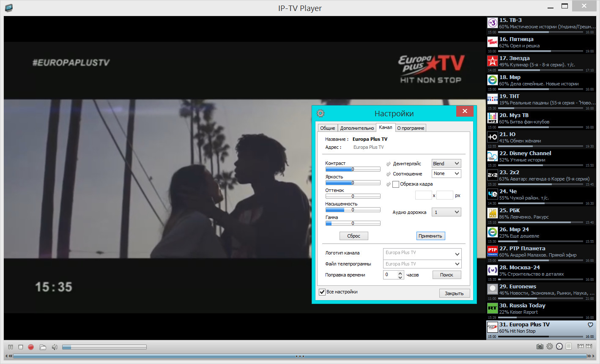Uncheck the Все настройки checkbox
Image resolution: width=600 pixels, height=364 pixels.
322,292
